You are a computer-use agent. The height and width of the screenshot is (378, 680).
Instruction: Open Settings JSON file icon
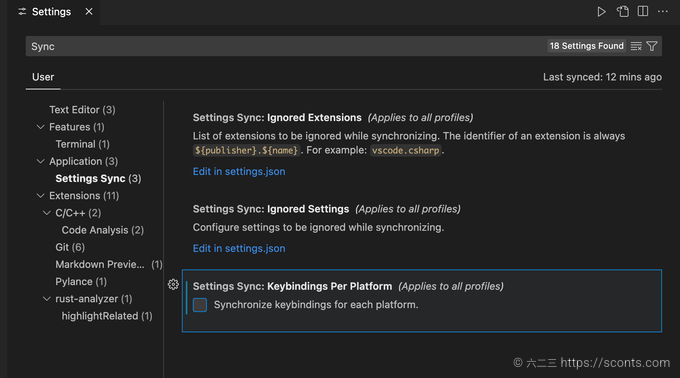623,12
